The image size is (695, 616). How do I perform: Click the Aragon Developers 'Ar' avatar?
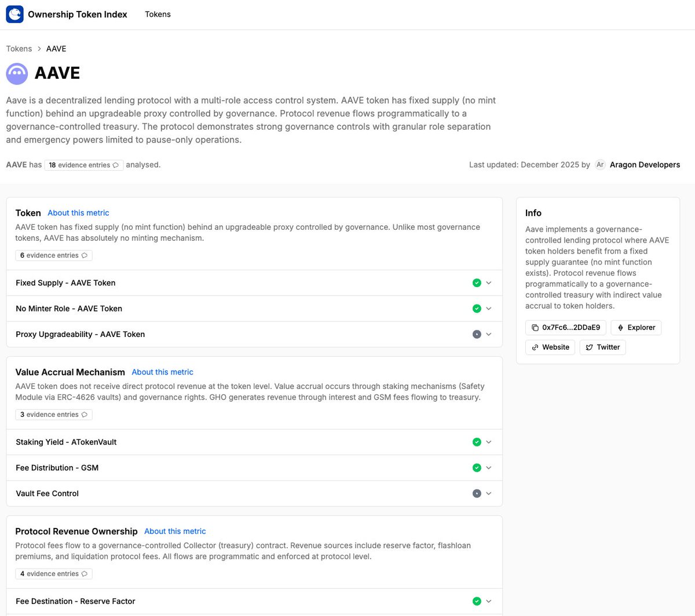pyautogui.click(x=600, y=164)
